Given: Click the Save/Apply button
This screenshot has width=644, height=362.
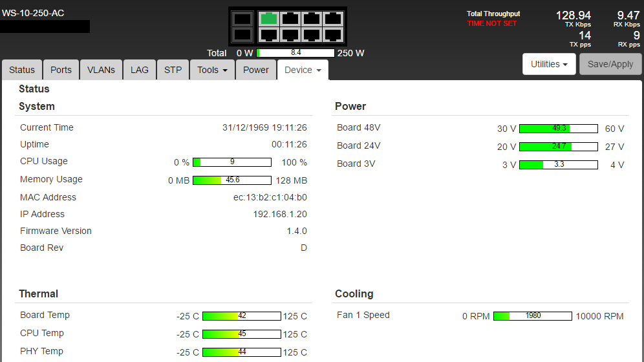Looking at the screenshot, I should pos(610,64).
